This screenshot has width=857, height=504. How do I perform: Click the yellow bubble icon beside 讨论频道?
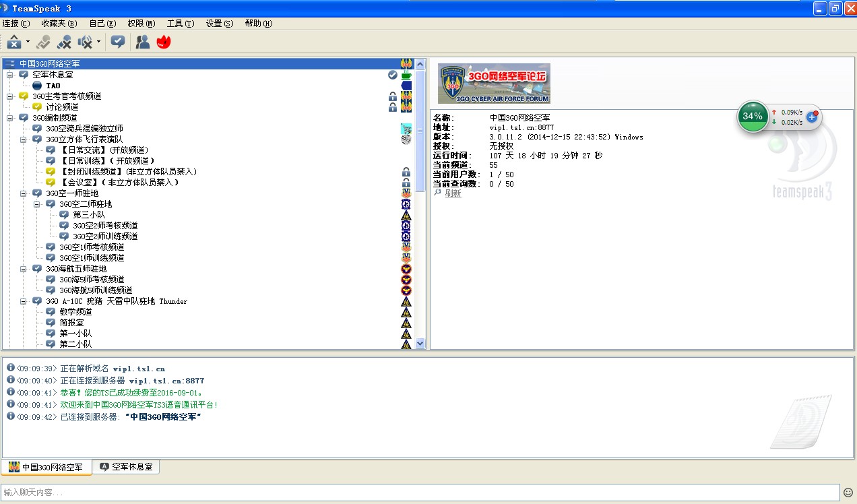point(37,107)
